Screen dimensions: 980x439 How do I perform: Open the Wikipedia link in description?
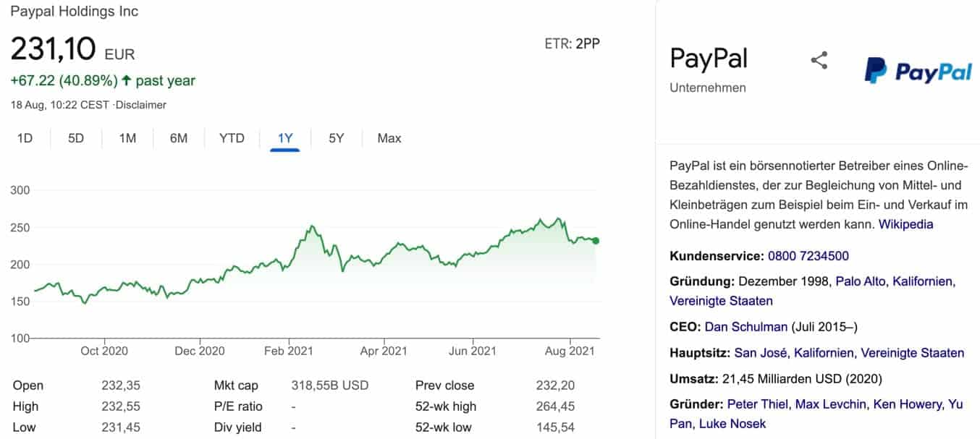tap(905, 224)
